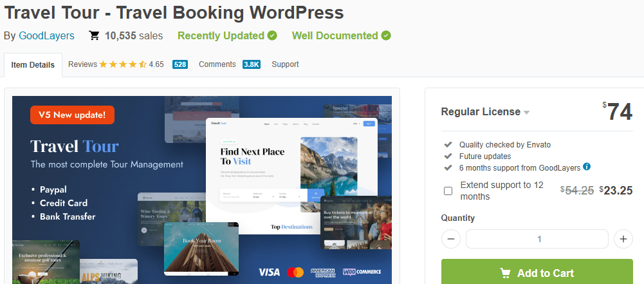Click the Credit Card bullet text
644x284 pixels.
coord(64,203)
